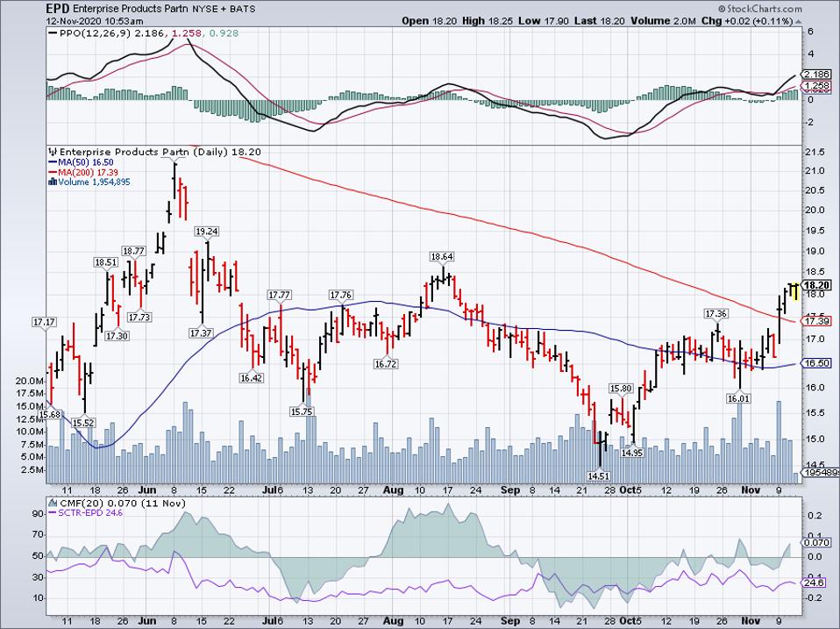Viewport: 840px width, 629px height.
Task: Click the yellow highlighted latest price bar
Action: (x=794, y=291)
